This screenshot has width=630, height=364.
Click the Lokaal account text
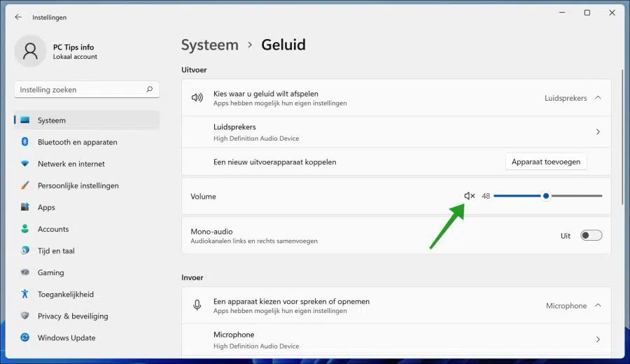[x=75, y=57]
